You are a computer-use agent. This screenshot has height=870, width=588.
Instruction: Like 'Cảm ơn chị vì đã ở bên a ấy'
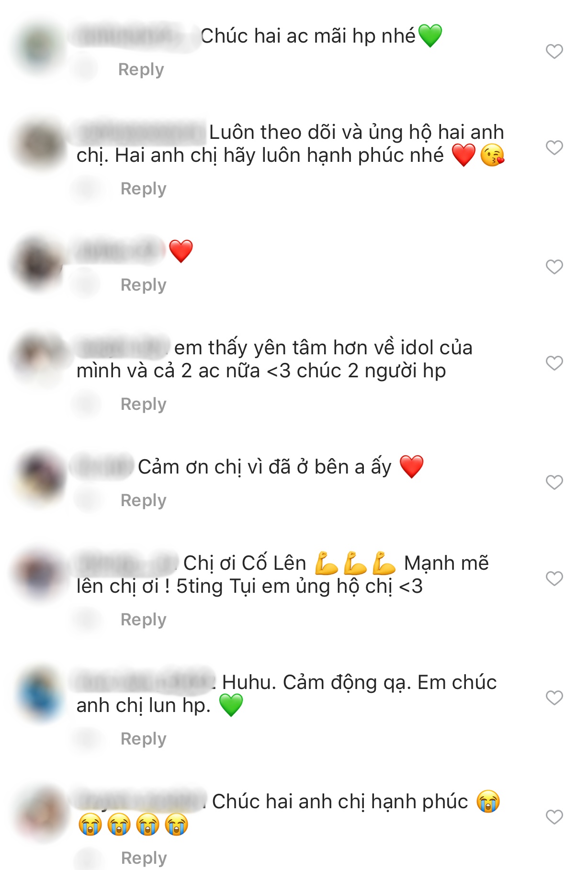click(554, 482)
